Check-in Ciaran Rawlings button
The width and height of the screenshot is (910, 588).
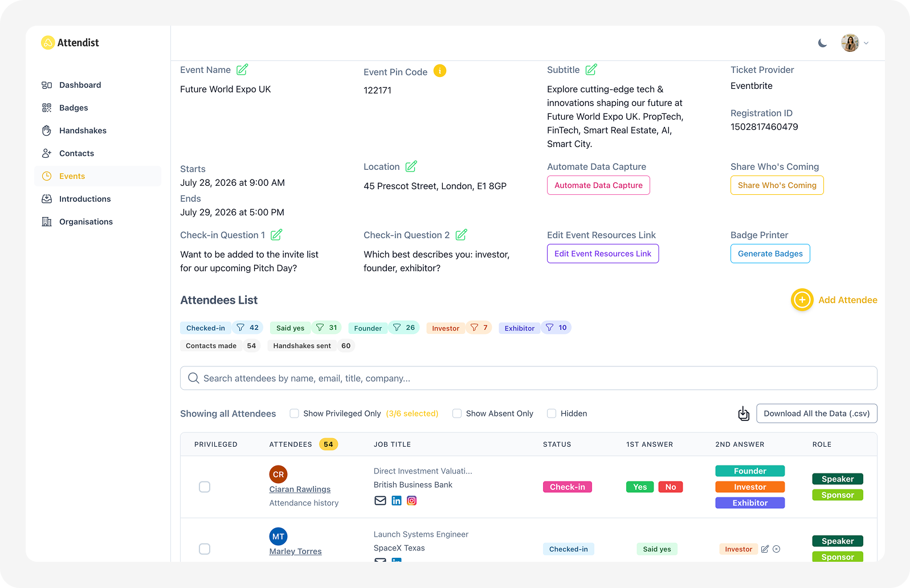coord(568,487)
